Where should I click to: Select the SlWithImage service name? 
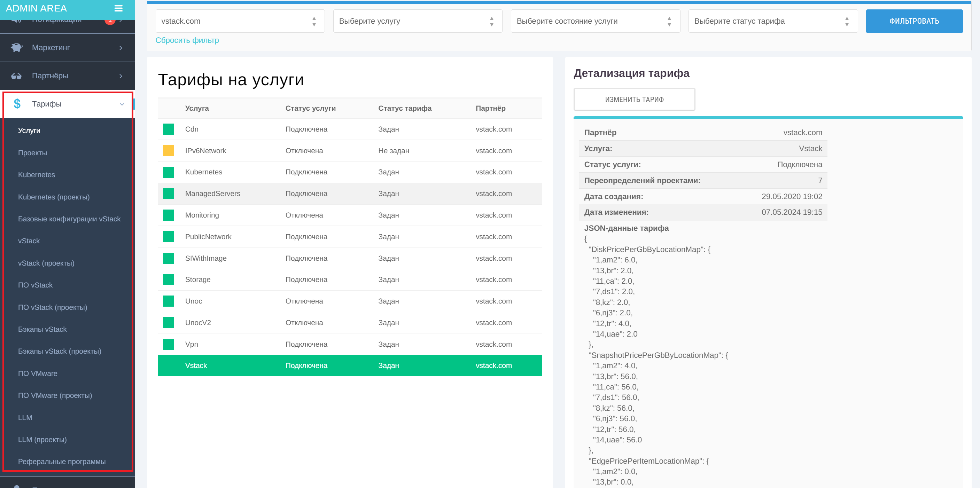206,258
